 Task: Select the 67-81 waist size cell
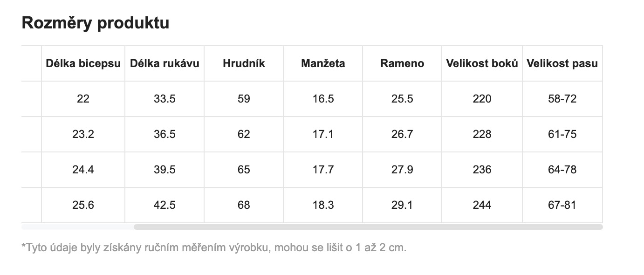(x=562, y=205)
